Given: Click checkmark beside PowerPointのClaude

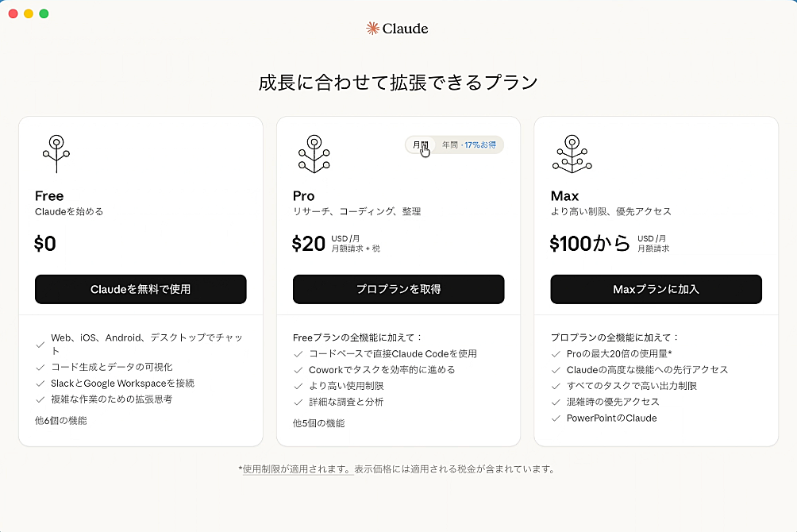Looking at the screenshot, I should [556, 418].
